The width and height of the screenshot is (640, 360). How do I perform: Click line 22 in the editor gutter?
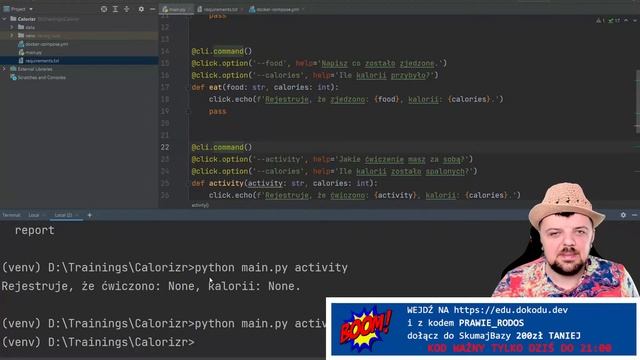pos(165,147)
